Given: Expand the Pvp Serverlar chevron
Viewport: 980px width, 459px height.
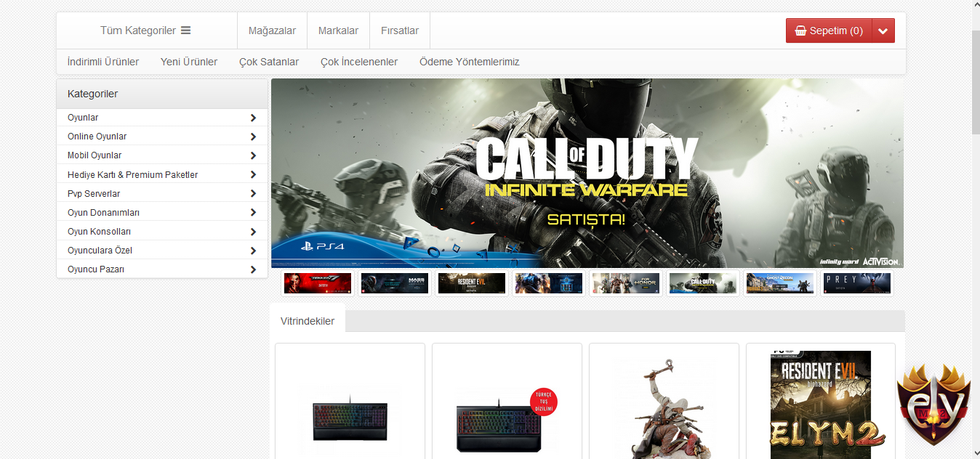Looking at the screenshot, I should click(253, 194).
